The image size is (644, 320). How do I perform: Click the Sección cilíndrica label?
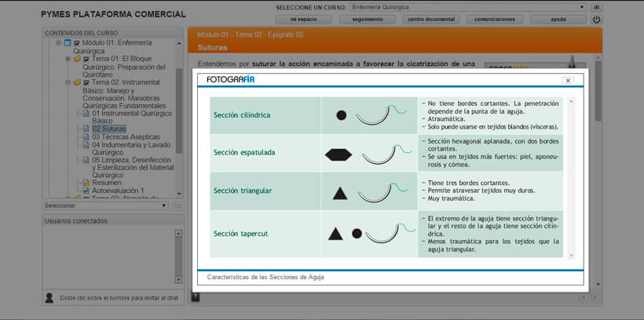(242, 115)
